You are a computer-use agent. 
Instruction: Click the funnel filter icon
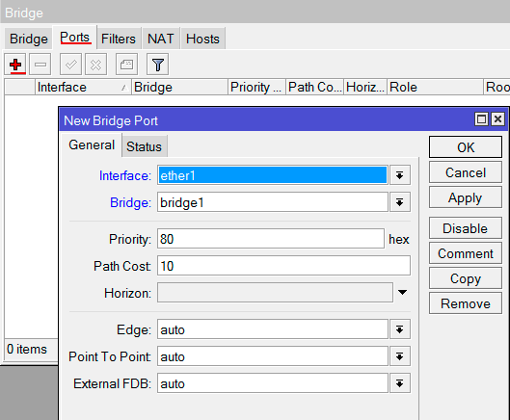158,65
